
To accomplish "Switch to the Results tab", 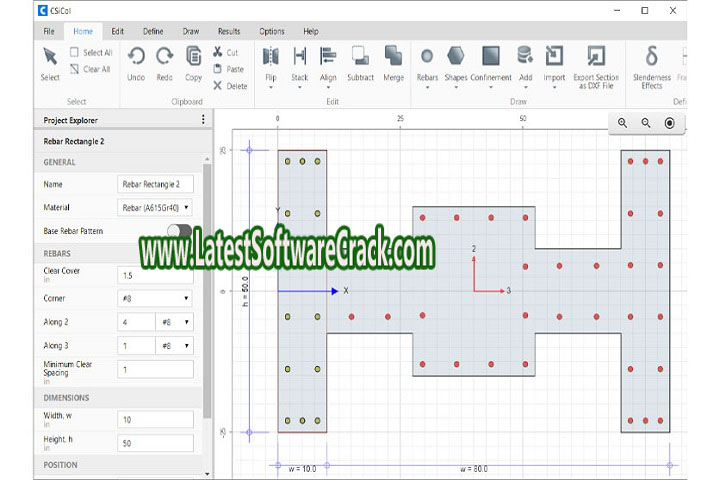I will (x=228, y=31).
